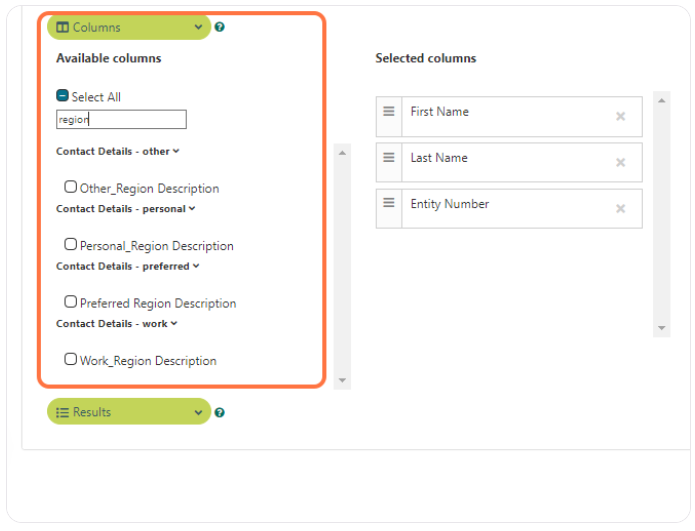
Task: Remove Last Name from selected columns
Action: click(x=621, y=162)
